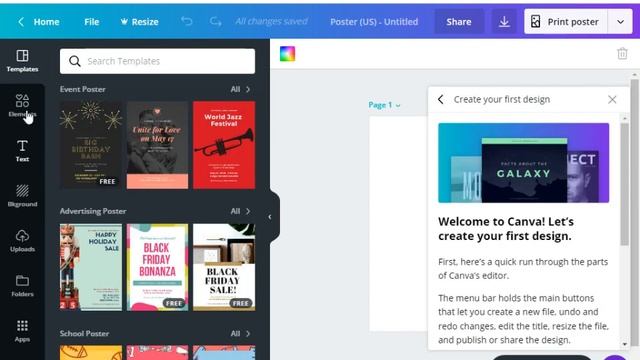This screenshot has height=360, width=640.
Task: Select the Unite for Love template
Action: 158,145
